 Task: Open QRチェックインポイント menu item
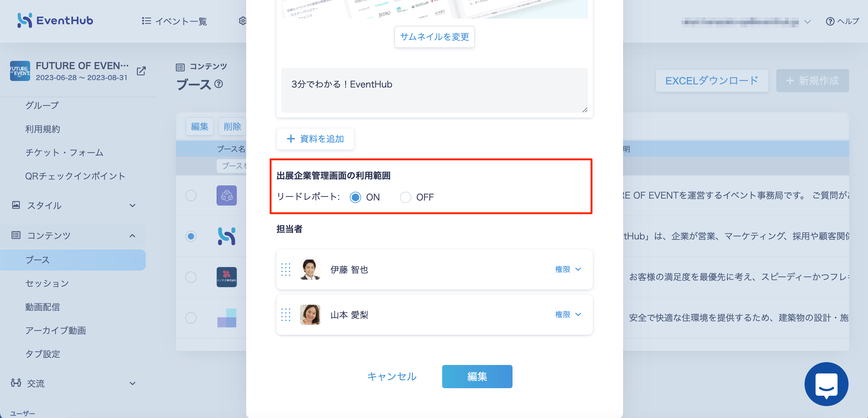coord(75,176)
